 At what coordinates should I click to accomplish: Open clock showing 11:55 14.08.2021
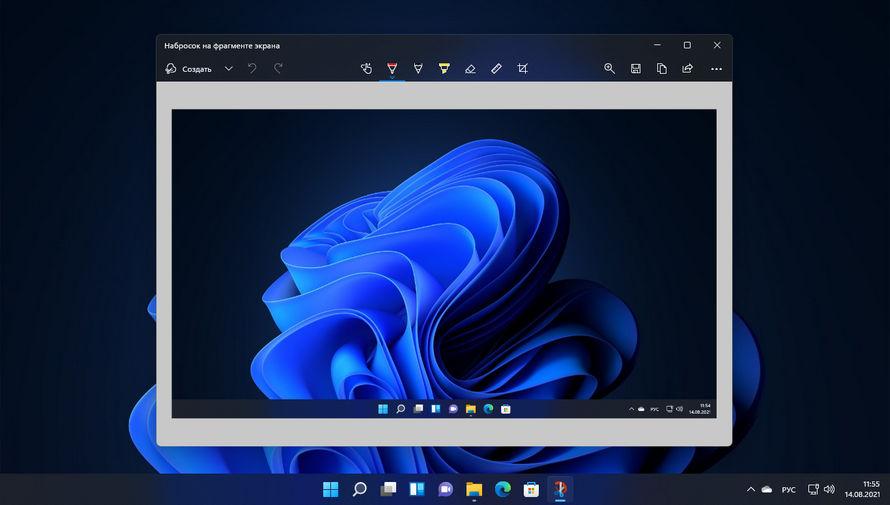click(862, 489)
